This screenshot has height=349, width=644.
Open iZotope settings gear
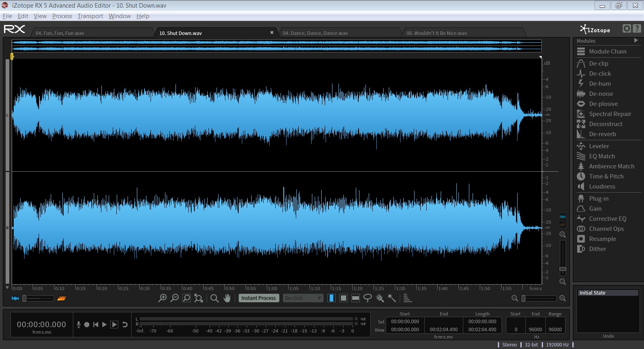click(x=627, y=28)
